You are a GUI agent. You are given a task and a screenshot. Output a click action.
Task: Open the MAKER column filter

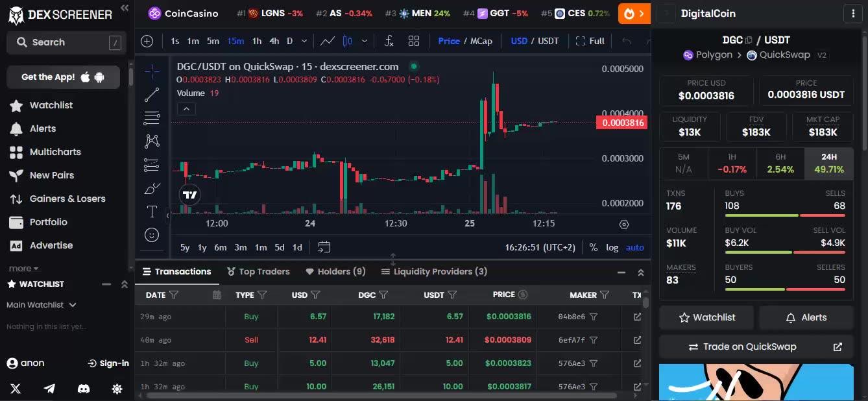[605, 295]
